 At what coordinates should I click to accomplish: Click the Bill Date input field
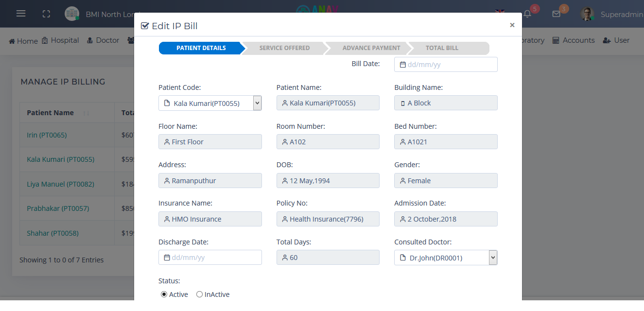tap(446, 64)
